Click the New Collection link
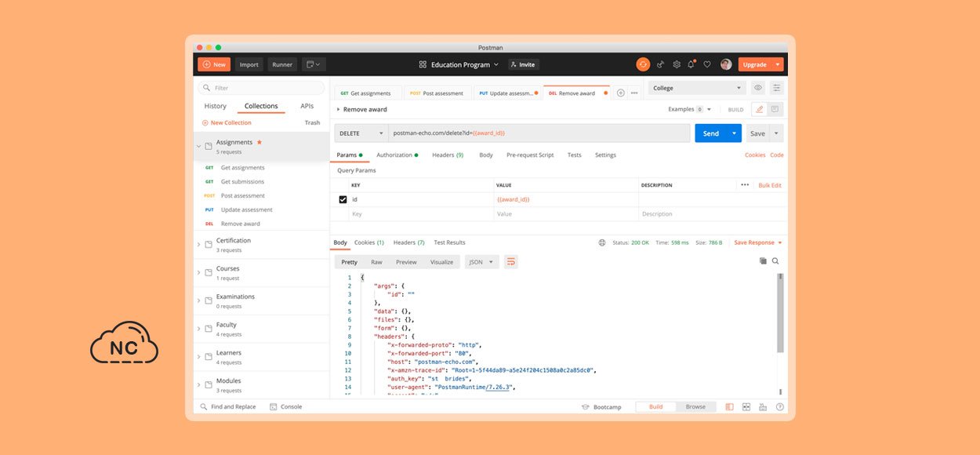 (227, 122)
